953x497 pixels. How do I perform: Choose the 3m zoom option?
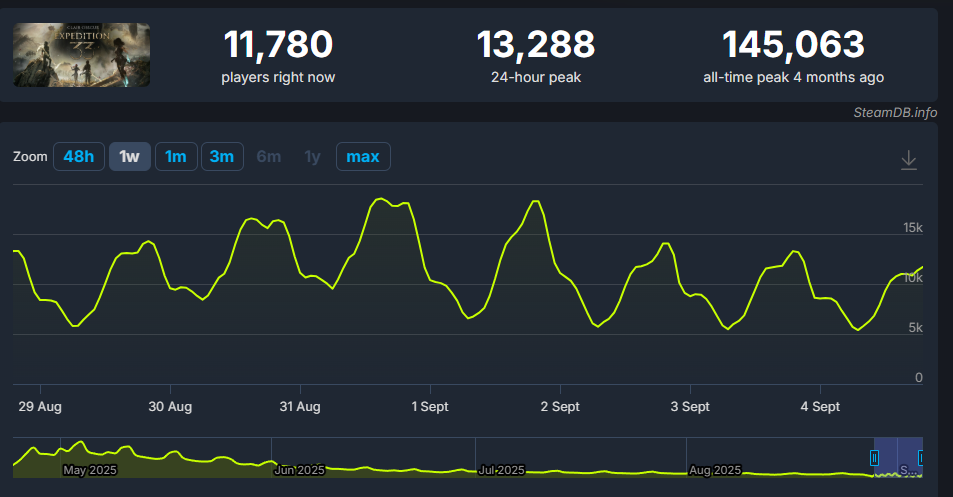pyautogui.click(x=222, y=157)
